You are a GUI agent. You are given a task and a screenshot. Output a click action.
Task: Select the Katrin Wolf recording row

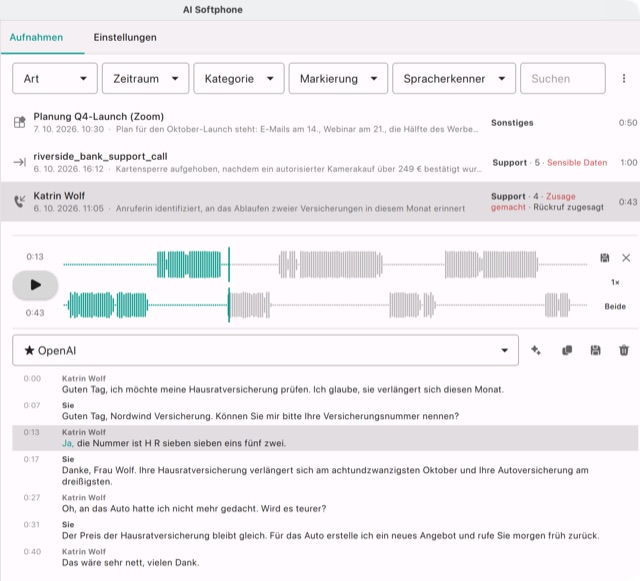(x=320, y=202)
